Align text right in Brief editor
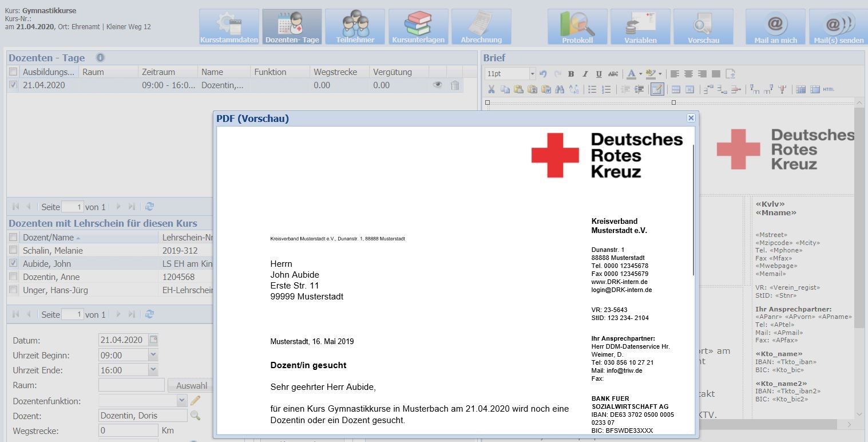The height and width of the screenshot is (442, 868). point(702,74)
